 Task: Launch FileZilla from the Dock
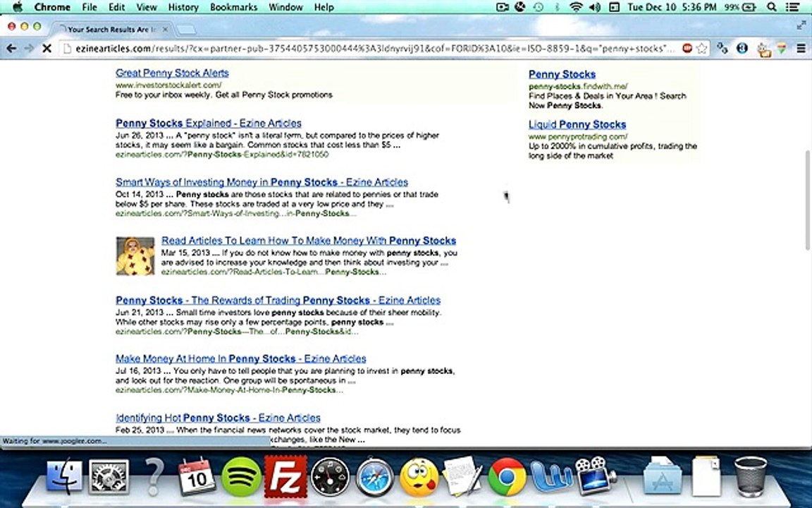point(285,477)
